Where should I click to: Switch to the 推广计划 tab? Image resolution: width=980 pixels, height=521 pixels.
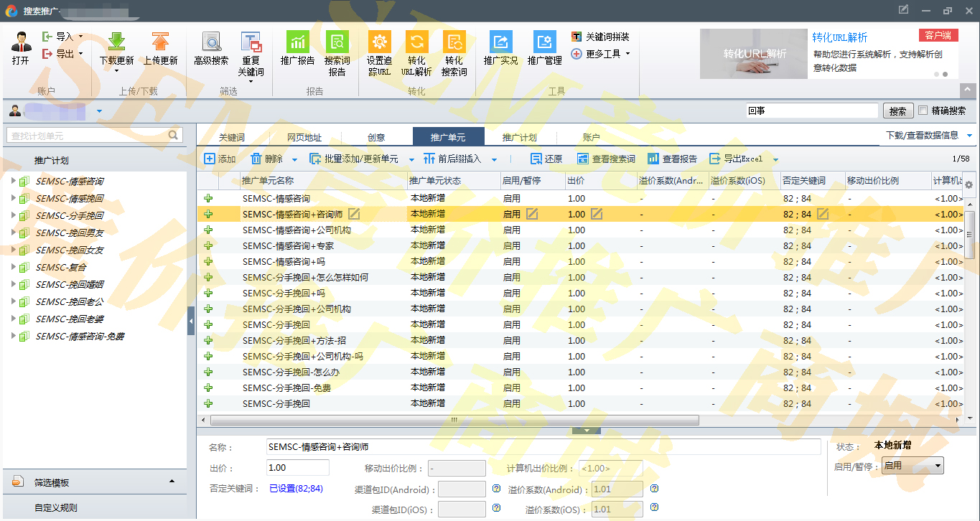point(519,137)
